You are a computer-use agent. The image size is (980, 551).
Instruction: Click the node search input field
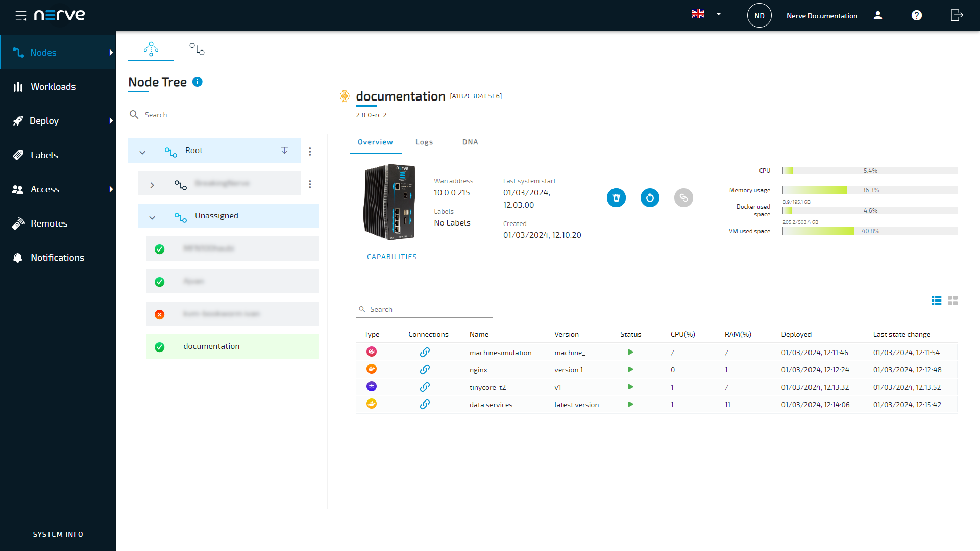coord(226,114)
